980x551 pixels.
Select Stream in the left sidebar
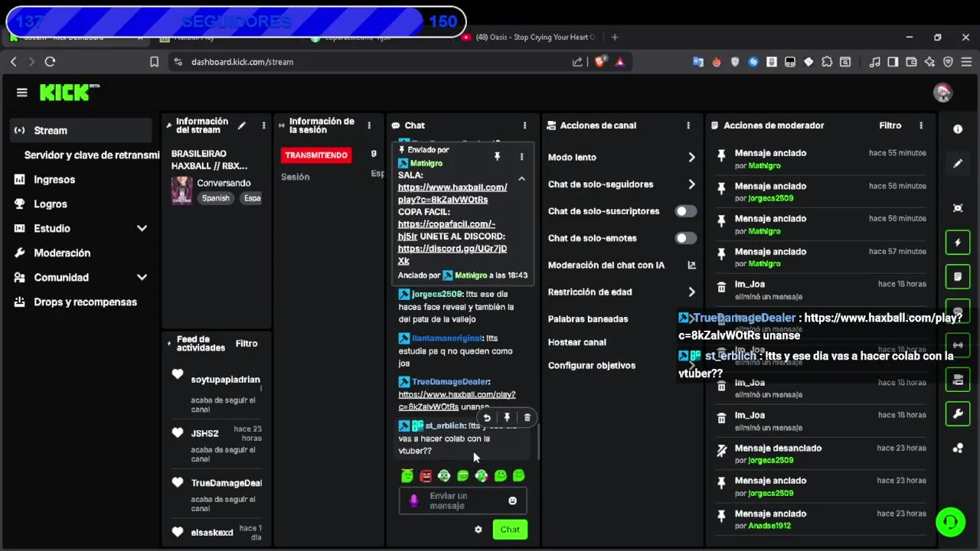[81, 131]
